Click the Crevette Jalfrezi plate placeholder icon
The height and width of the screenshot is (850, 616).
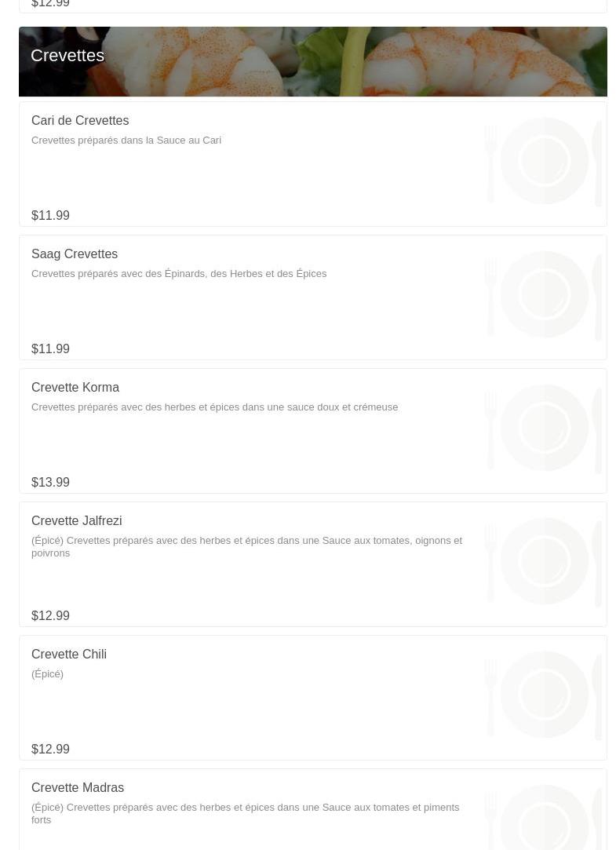pyautogui.click(x=544, y=561)
